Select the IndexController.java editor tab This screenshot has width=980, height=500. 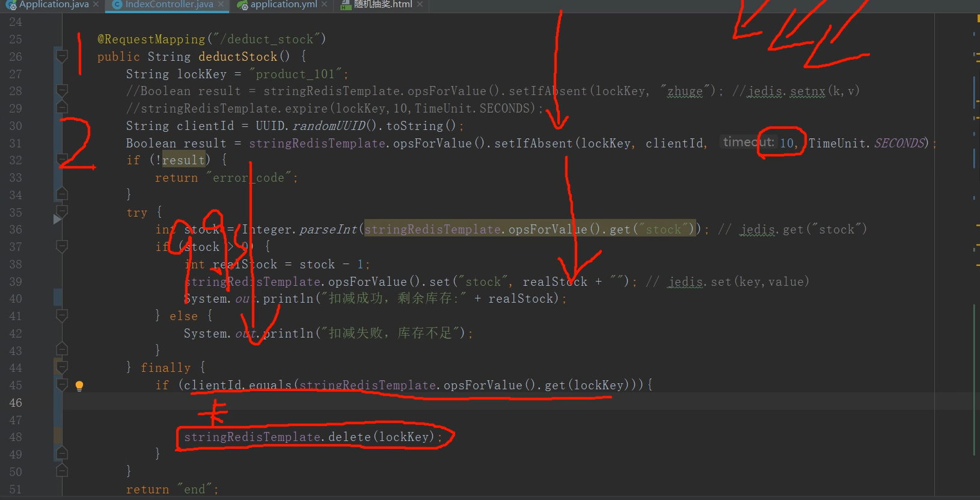coord(169,4)
